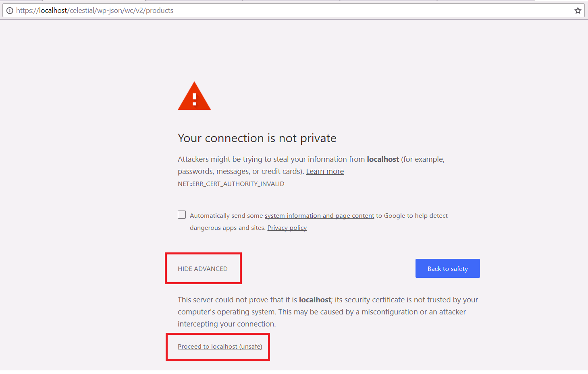Click the site information icon in address bar
Screen dimensions: 588x374
pyautogui.click(x=10, y=11)
